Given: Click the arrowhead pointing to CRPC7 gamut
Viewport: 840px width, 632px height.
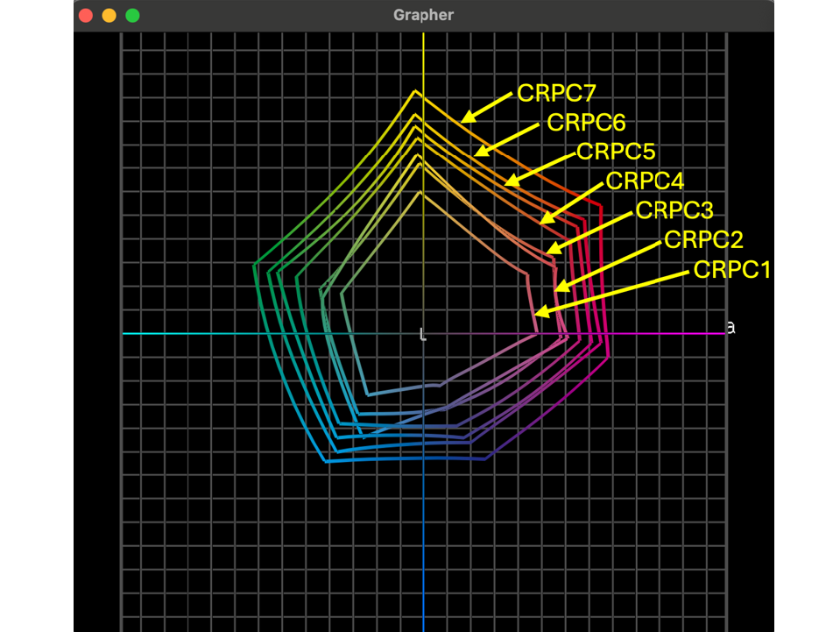Looking at the screenshot, I should point(469,116).
